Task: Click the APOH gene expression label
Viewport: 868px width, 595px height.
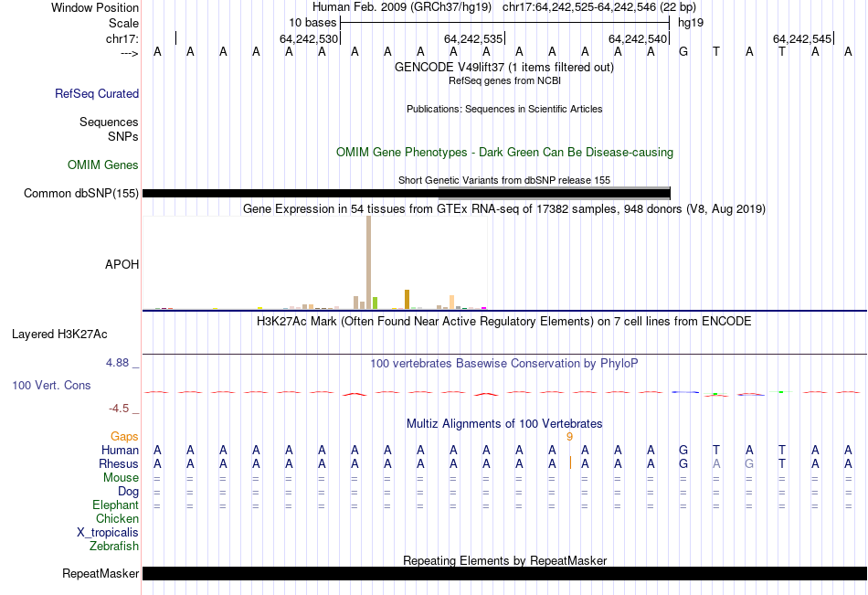Action: (122, 264)
